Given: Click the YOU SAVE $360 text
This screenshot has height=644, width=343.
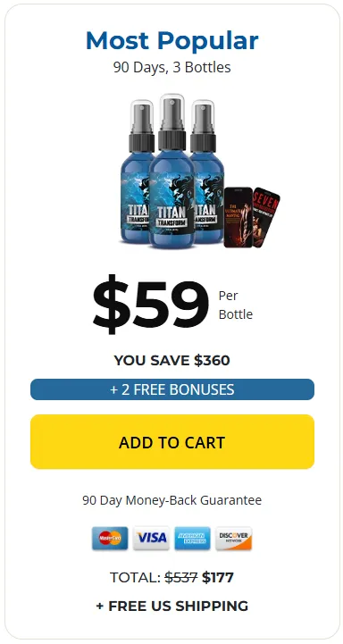Looking at the screenshot, I should pos(172,360).
